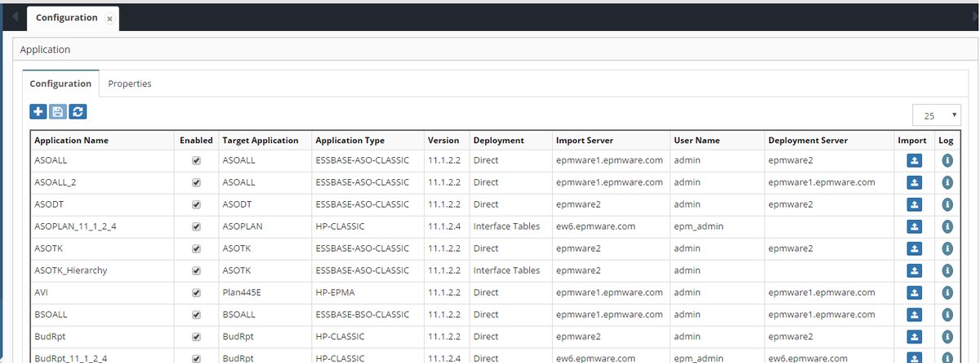This screenshot has width=980, height=363.
Task: Click the save disk icon
Action: point(58,112)
